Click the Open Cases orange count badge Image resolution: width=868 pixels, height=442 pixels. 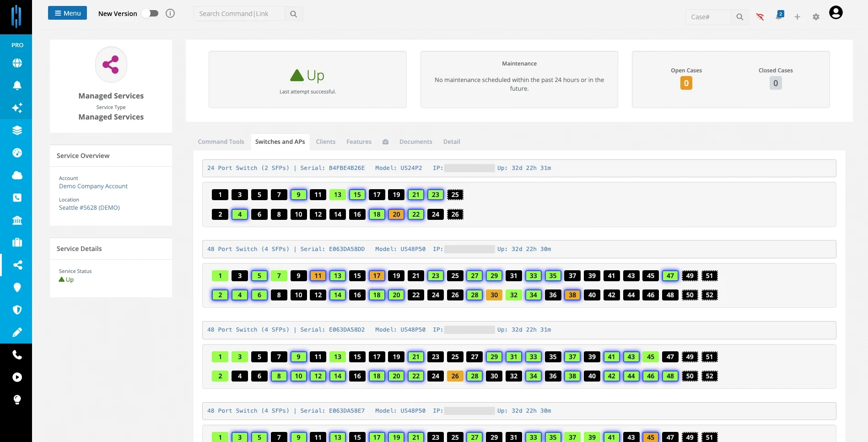point(686,83)
